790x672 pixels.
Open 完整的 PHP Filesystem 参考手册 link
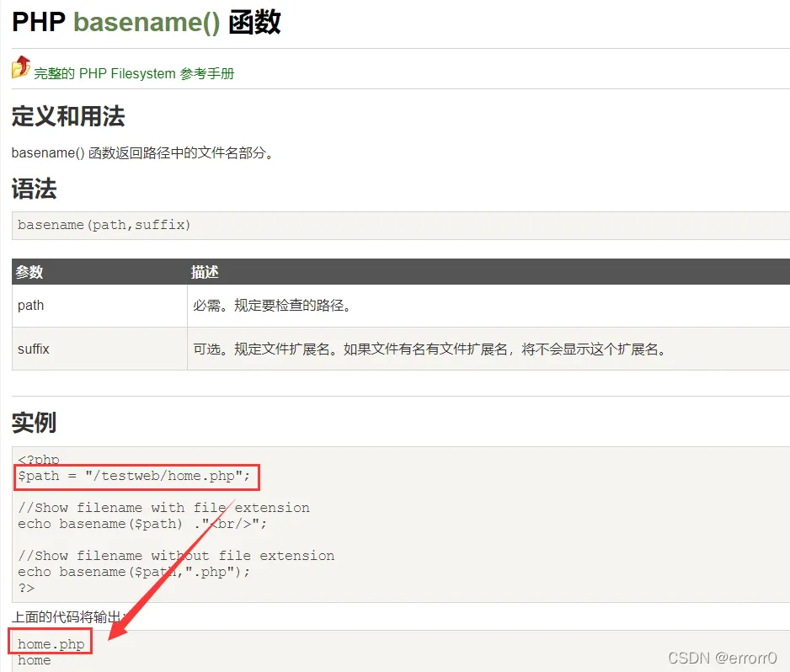coord(134,73)
